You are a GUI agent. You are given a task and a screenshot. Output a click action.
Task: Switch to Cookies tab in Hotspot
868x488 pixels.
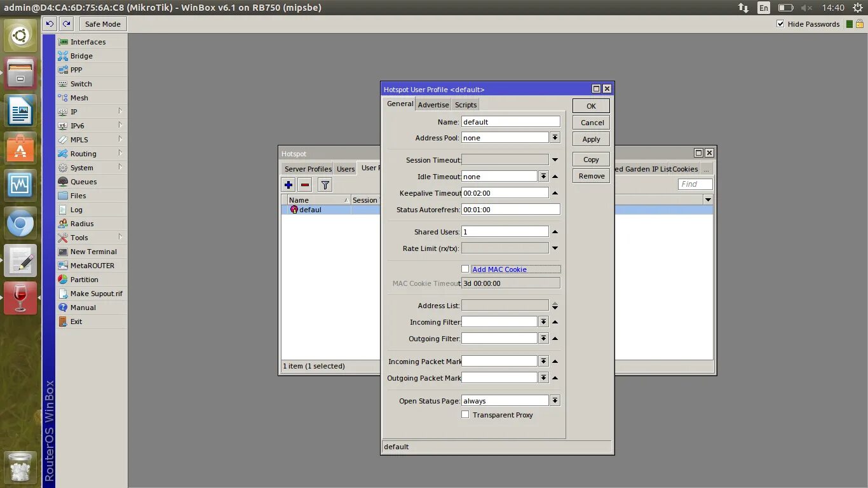(685, 169)
